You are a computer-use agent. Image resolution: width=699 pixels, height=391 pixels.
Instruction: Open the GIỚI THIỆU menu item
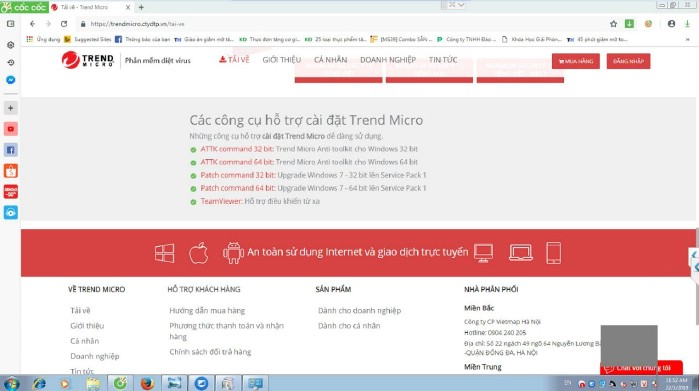[x=282, y=59]
